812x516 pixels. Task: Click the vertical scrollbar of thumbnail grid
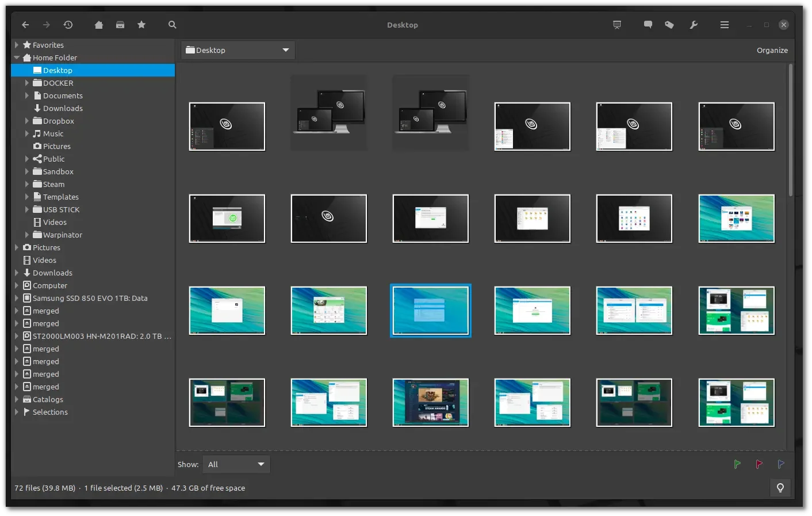point(791,130)
